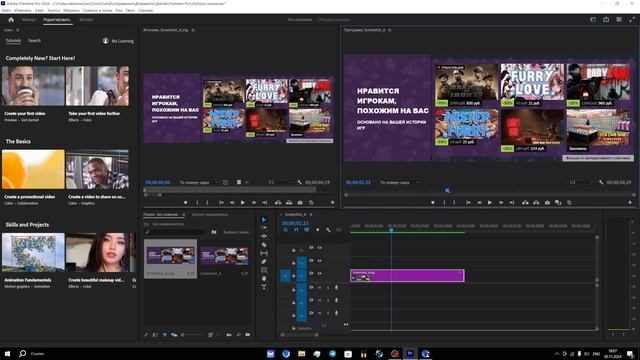Viewport: 640px width, 360px height.
Task: Open Source monitor zoom level dropdown
Action: pos(199,182)
